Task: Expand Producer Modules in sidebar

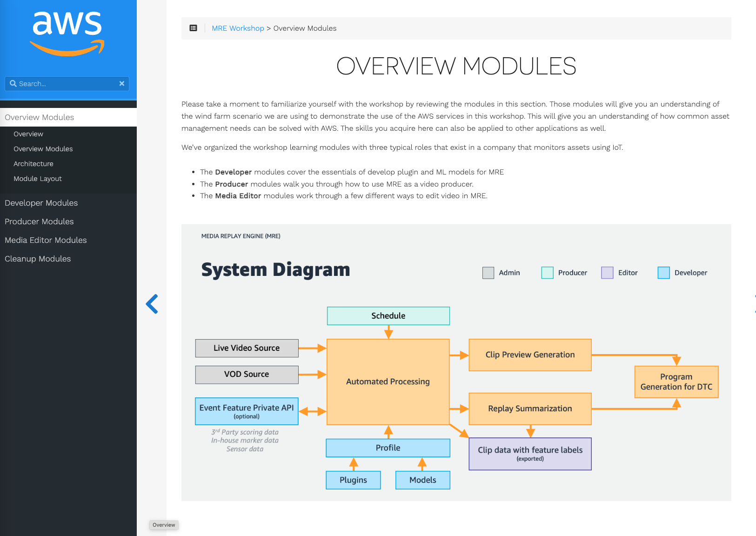Action: 39,221
